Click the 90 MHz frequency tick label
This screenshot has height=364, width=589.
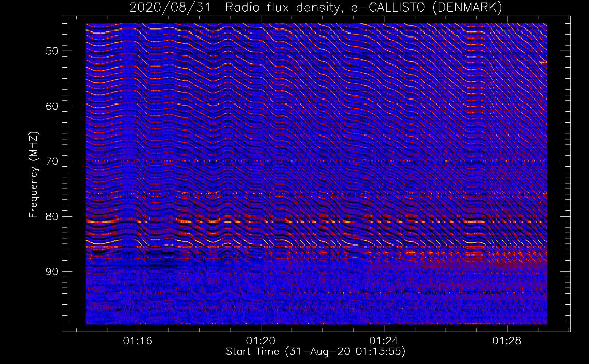52,272
